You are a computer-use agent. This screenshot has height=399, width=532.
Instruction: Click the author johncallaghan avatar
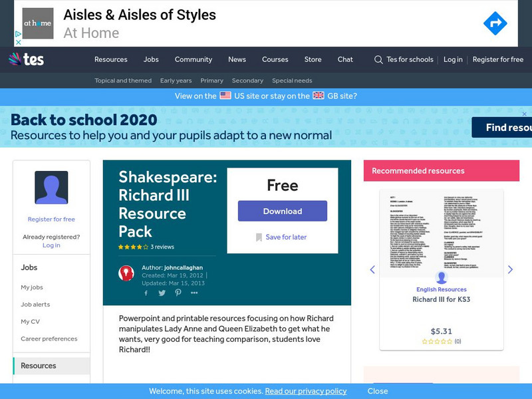point(126,273)
